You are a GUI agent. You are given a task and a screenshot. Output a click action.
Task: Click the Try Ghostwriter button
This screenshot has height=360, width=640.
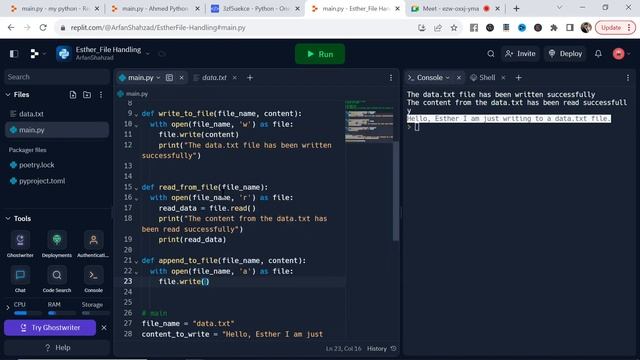[50, 327]
